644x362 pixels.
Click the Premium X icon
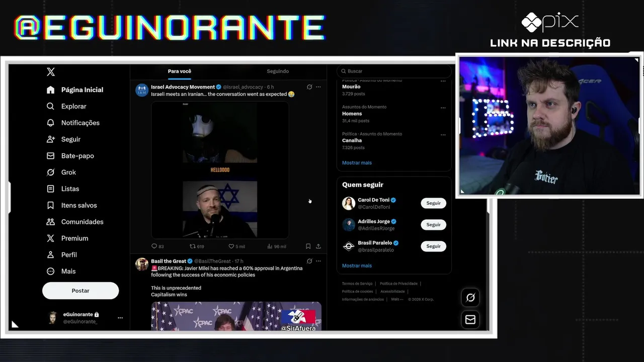[x=50, y=238]
